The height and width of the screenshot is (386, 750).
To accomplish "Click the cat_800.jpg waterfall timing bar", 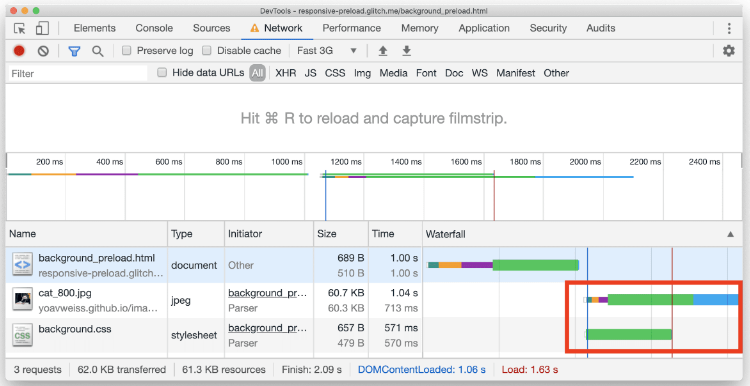I will [x=662, y=300].
